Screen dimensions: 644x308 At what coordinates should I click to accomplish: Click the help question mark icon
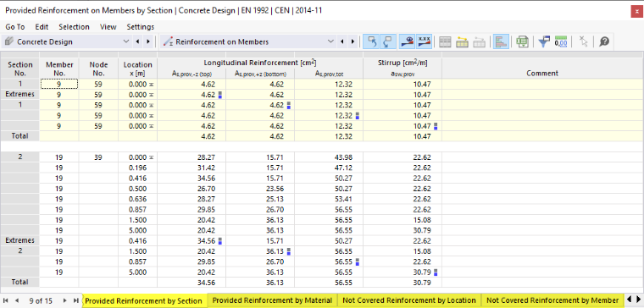coord(604,41)
